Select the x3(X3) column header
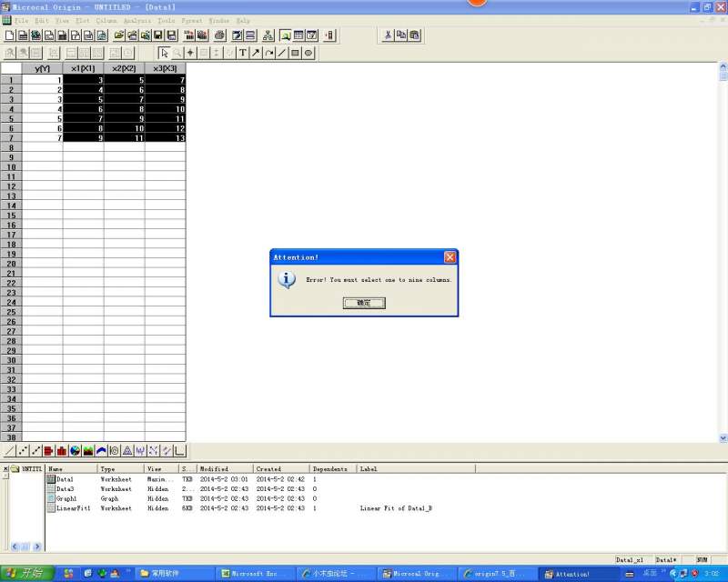728x582 pixels. pos(165,68)
